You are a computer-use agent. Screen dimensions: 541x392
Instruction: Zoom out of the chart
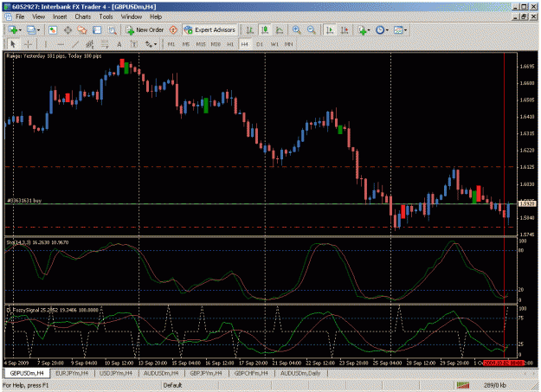point(312,30)
